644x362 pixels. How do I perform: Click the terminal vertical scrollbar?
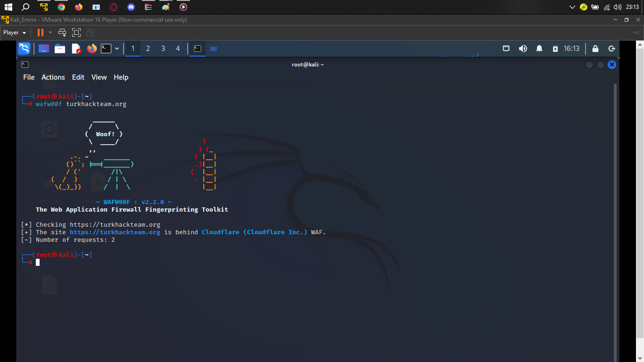pos(615,222)
